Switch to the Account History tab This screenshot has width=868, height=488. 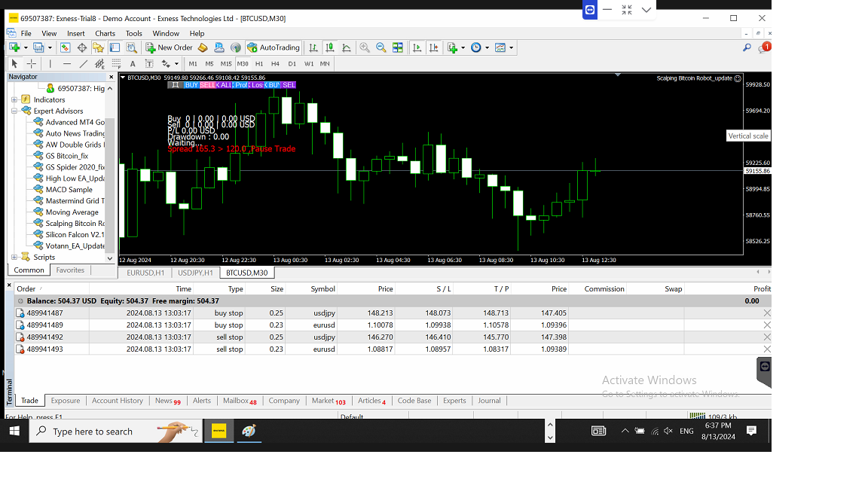pyautogui.click(x=117, y=401)
